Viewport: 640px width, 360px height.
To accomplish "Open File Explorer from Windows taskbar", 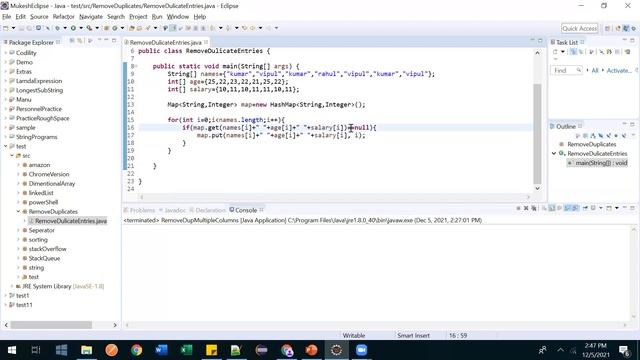I will [x=87, y=350].
